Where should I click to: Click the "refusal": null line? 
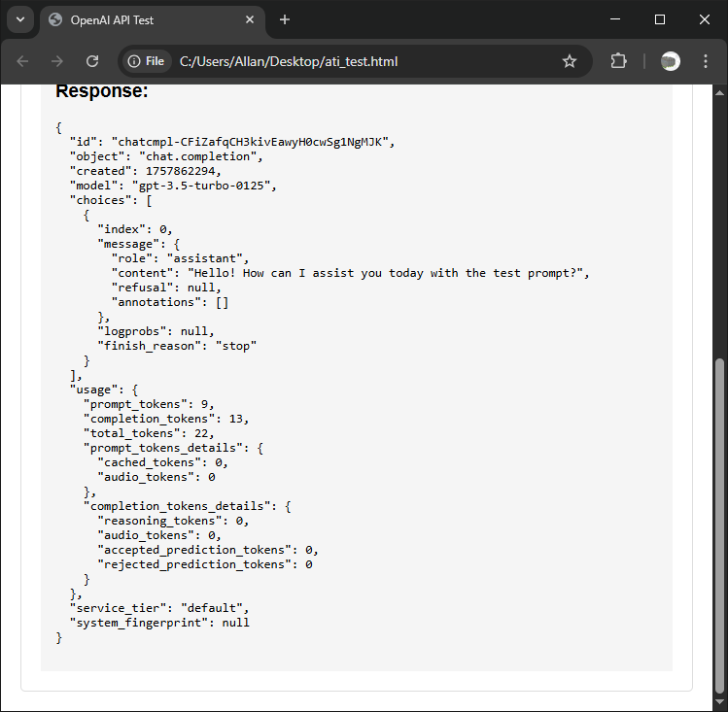166,288
